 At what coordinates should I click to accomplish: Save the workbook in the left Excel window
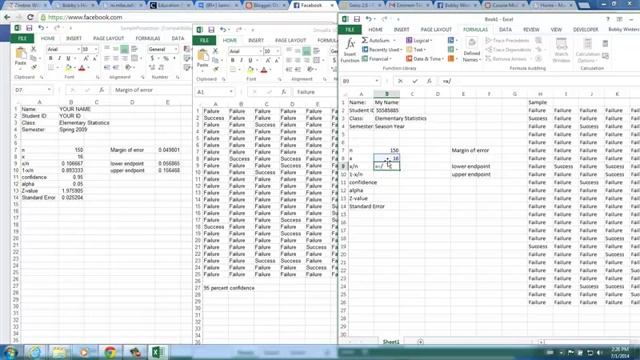point(29,28)
